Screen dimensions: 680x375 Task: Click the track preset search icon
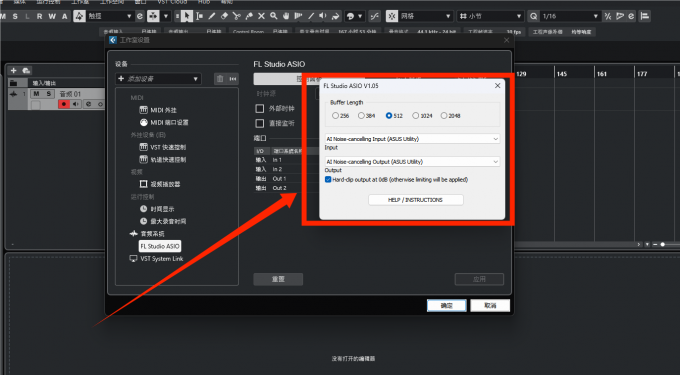[x=26, y=70]
